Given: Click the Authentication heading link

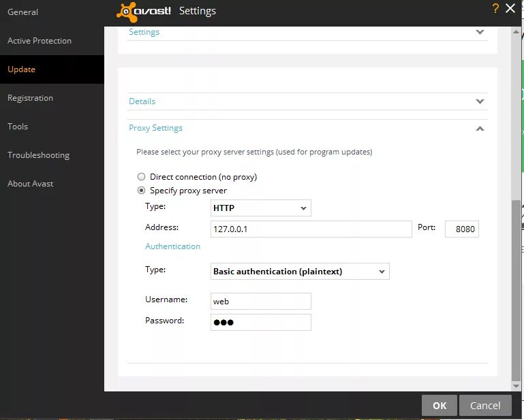Looking at the screenshot, I should click(173, 246).
